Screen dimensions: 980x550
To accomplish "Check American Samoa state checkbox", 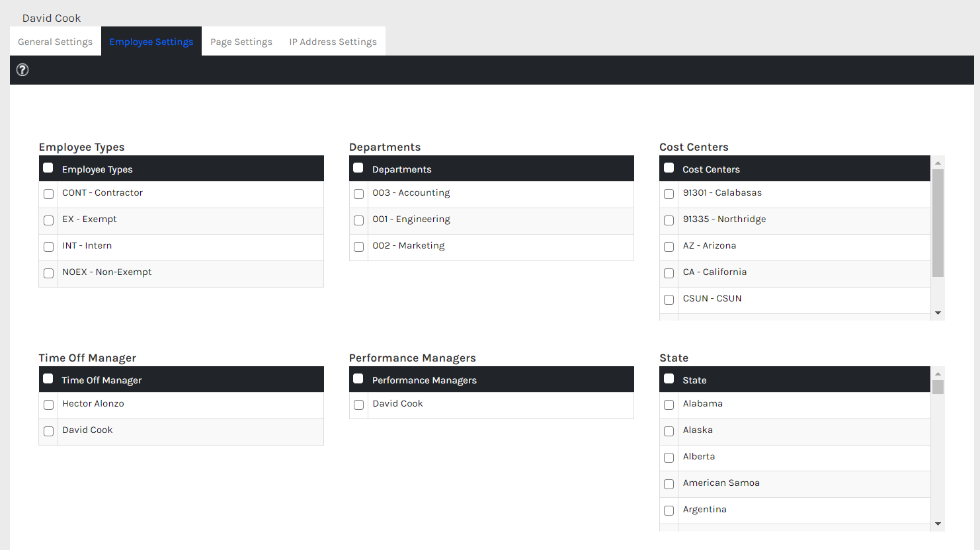I will (669, 484).
